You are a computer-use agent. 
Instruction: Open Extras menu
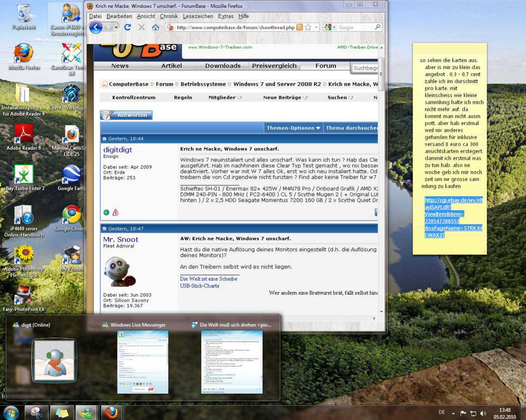click(226, 16)
